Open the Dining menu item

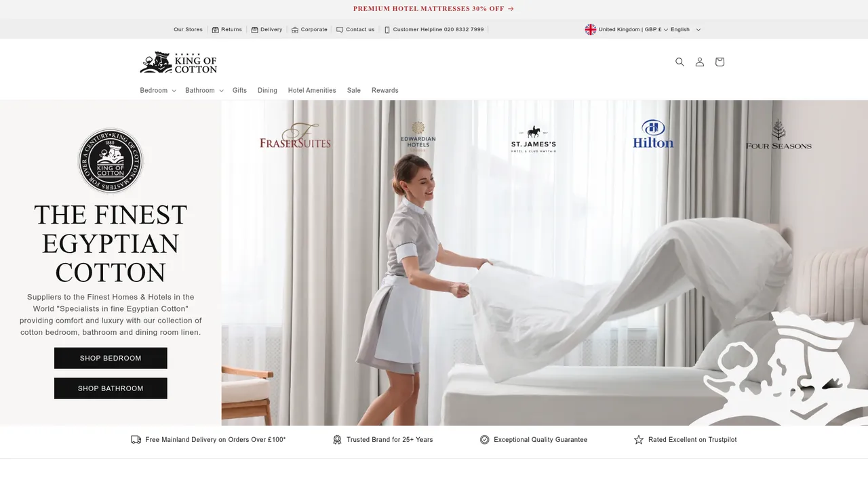coord(267,90)
